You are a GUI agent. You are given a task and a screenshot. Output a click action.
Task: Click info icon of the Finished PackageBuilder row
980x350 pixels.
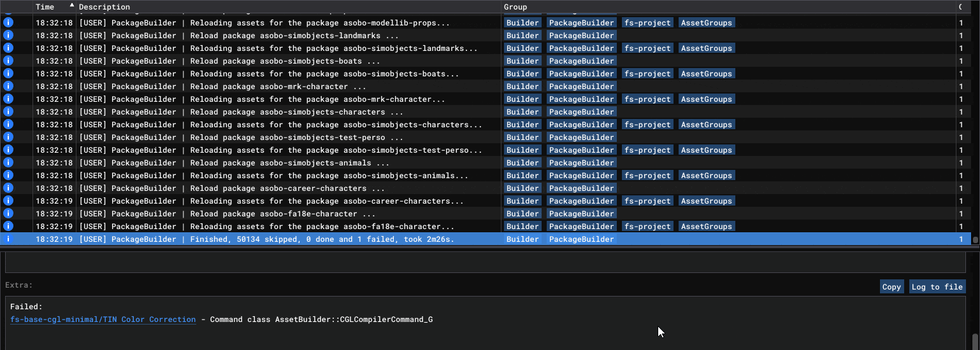coord(8,239)
